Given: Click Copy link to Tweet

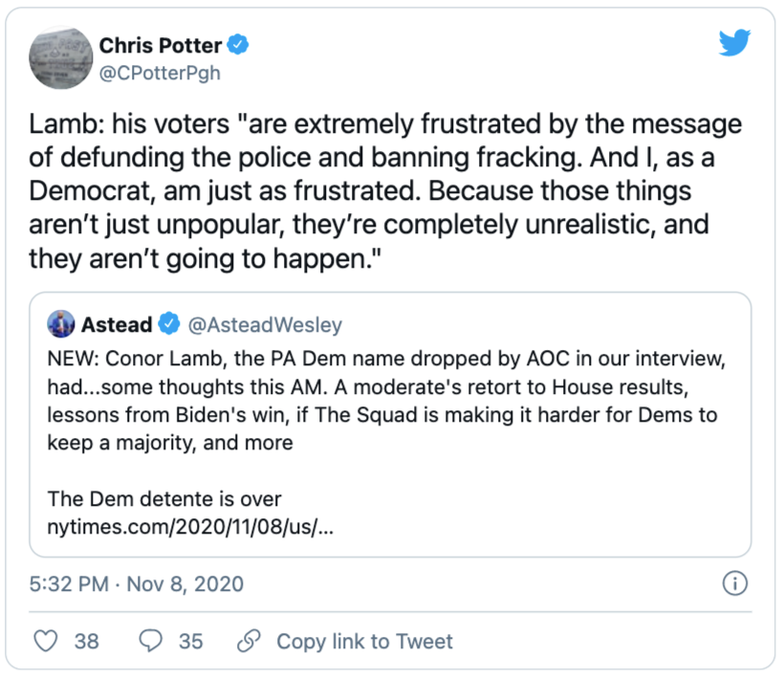Looking at the screenshot, I should [364, 641].
